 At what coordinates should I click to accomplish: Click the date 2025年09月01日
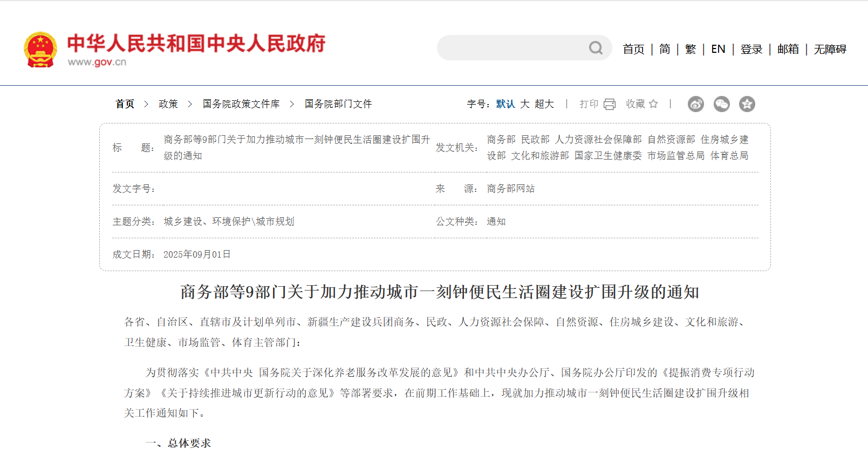pyautogui.click(x=197, y=254)
